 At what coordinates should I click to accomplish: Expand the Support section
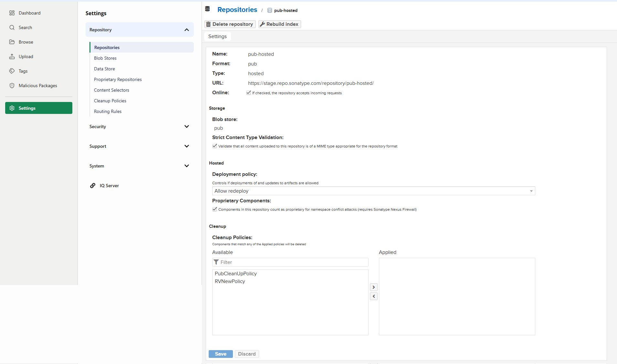point(140,146)
